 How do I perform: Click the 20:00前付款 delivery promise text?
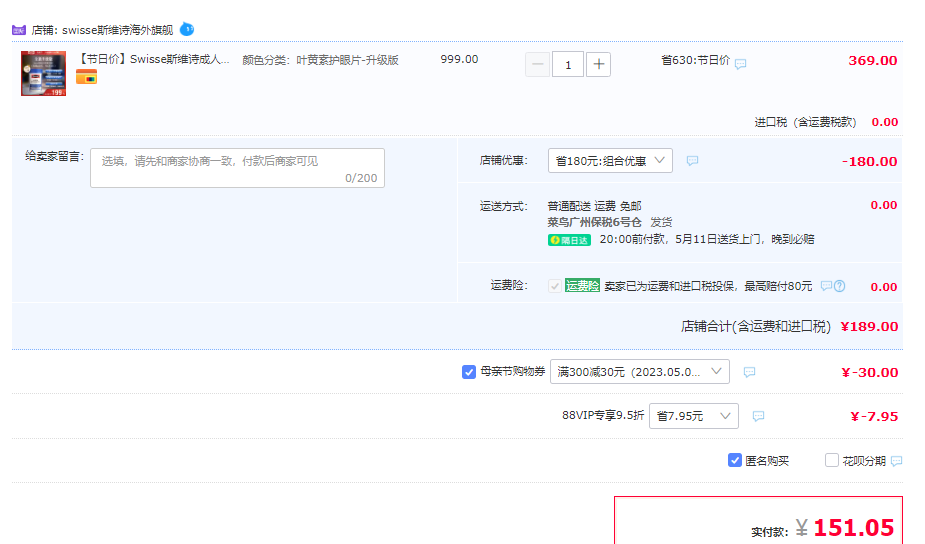click(x=707, y=239)
